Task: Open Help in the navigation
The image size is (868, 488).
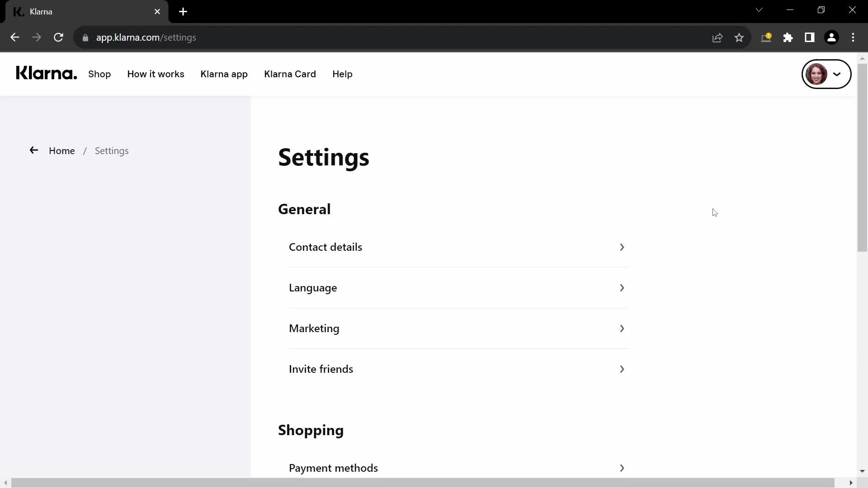Action: pyautogui.click(x=342, y=74)
